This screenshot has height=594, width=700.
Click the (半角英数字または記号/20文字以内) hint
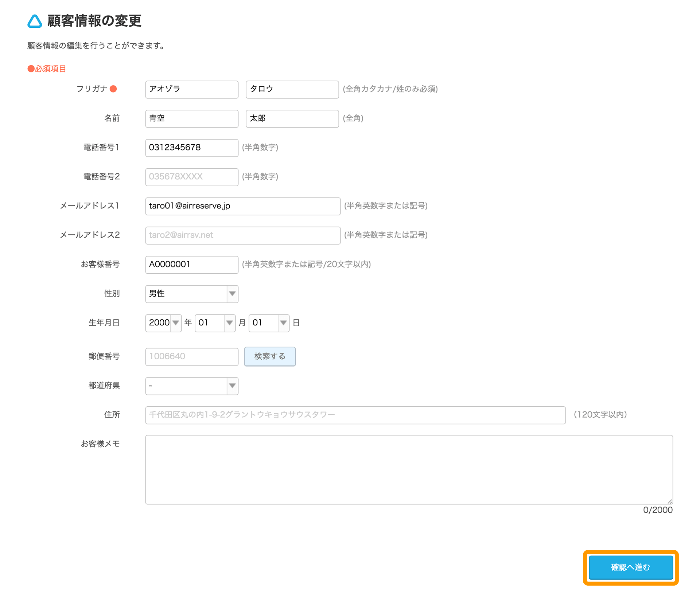307,264
